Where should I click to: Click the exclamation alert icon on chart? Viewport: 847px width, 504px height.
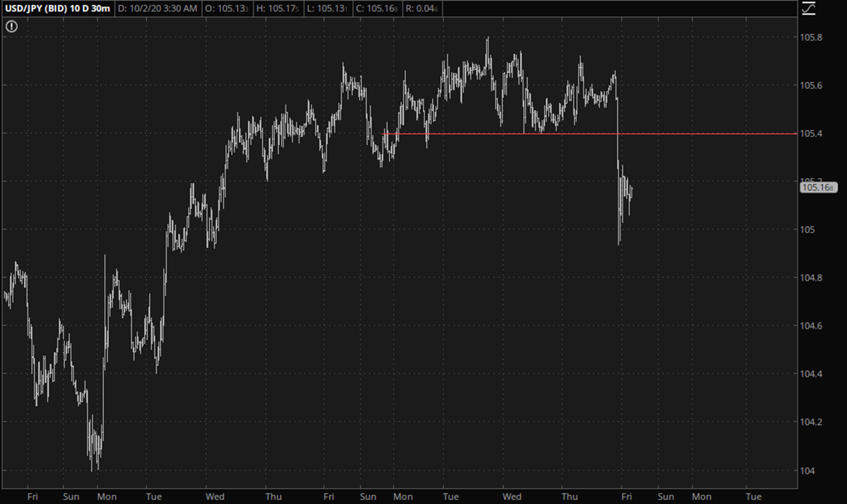click(12, 27)
